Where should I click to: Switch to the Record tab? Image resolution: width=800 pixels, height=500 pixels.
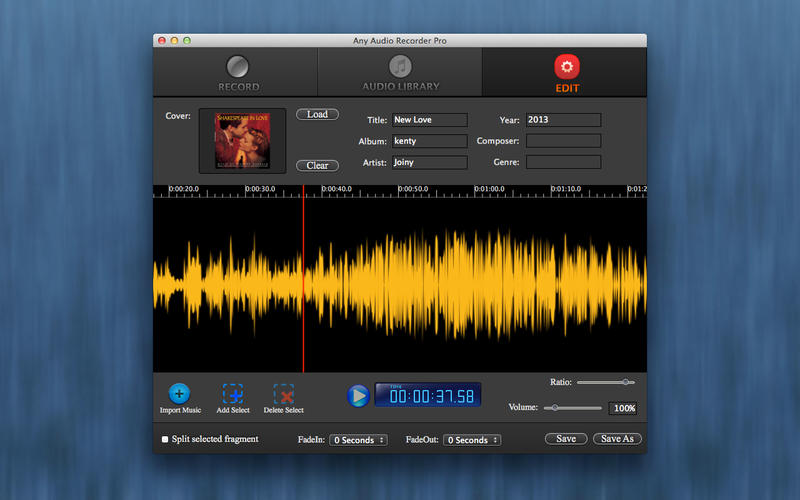click(x=235, y=72)
